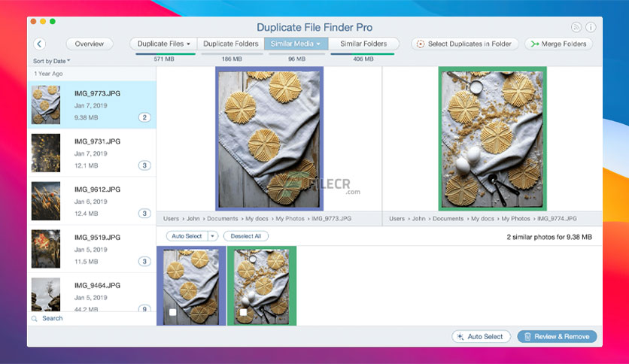
Task: Click count badge 3 on IMG_9612.JPG
Action: [x=144, y=214]
